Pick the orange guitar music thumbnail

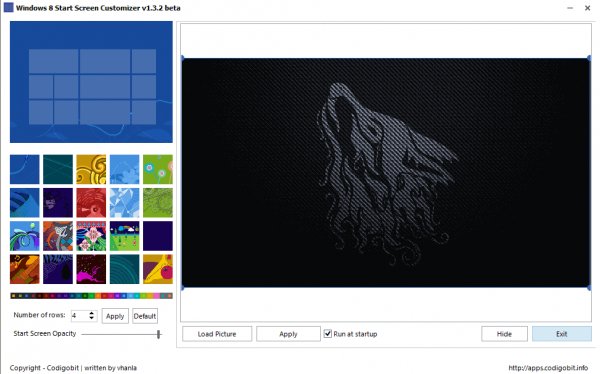24,269
